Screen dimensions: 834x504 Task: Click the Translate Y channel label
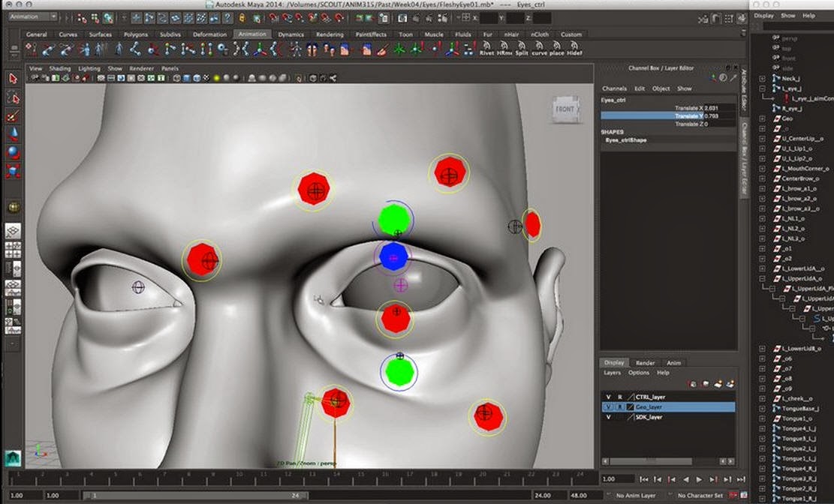coord(689,116)
